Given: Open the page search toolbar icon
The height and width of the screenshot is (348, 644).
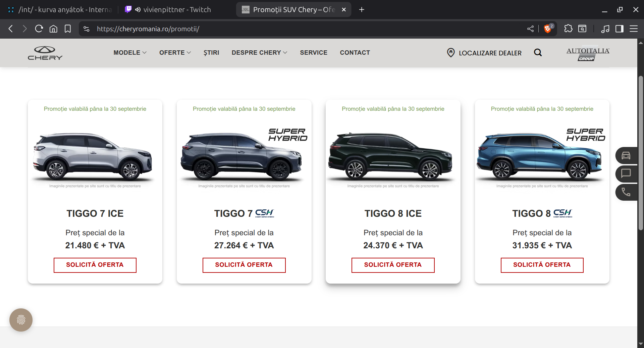Looking at the screenshot, I should point(583,29).
